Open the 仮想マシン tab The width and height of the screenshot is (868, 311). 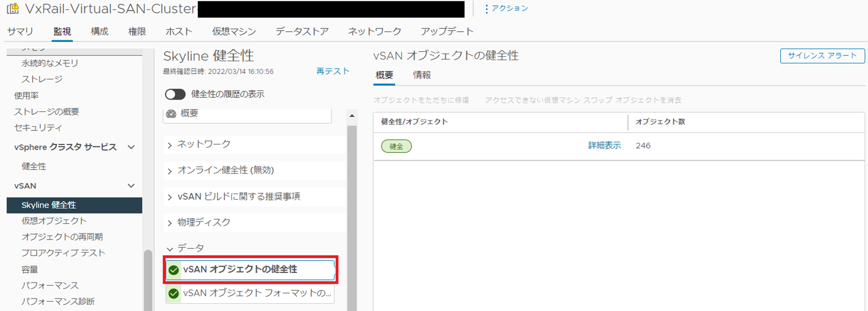[x=234, y=31]
